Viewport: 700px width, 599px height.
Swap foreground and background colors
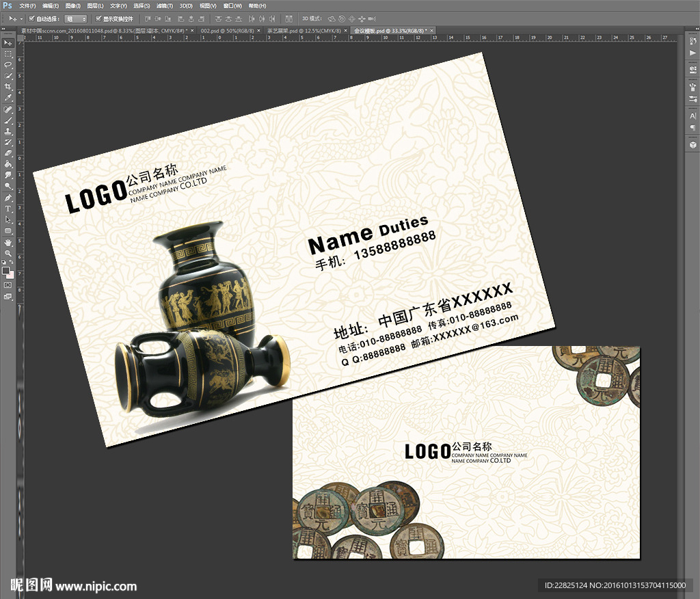(x=12, y=263)
